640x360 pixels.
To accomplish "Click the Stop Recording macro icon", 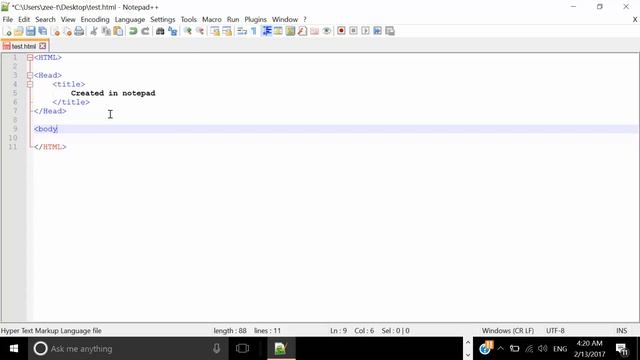I will [x=353, y=31].
